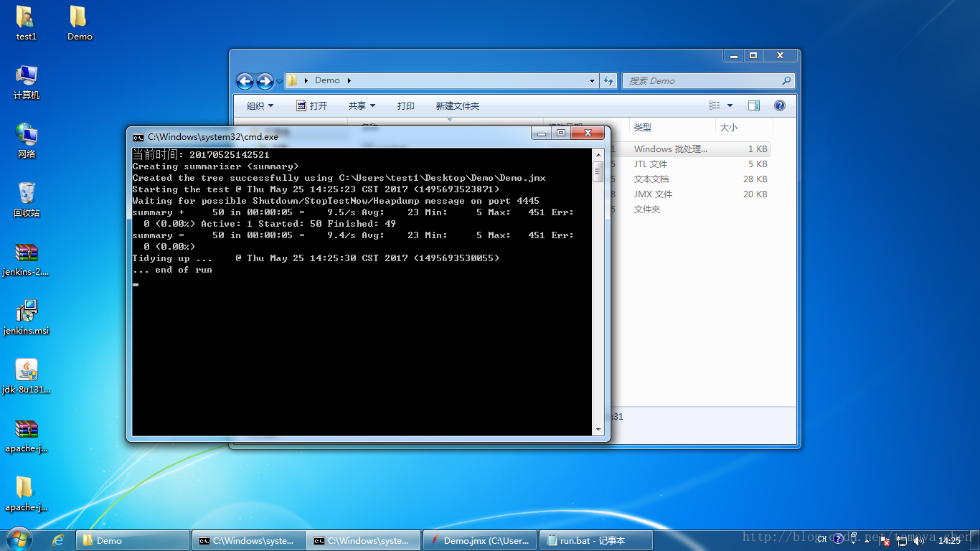Expand the address bar history dropdown
This screenshot has height=551, width=980.
(x=592, y=81)
